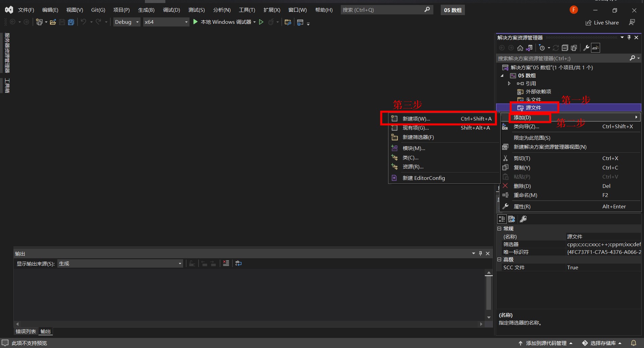Select 新建 EditorConfig in the submenu
Viewport: 644px width, 348px height.
tap(444, 178)
